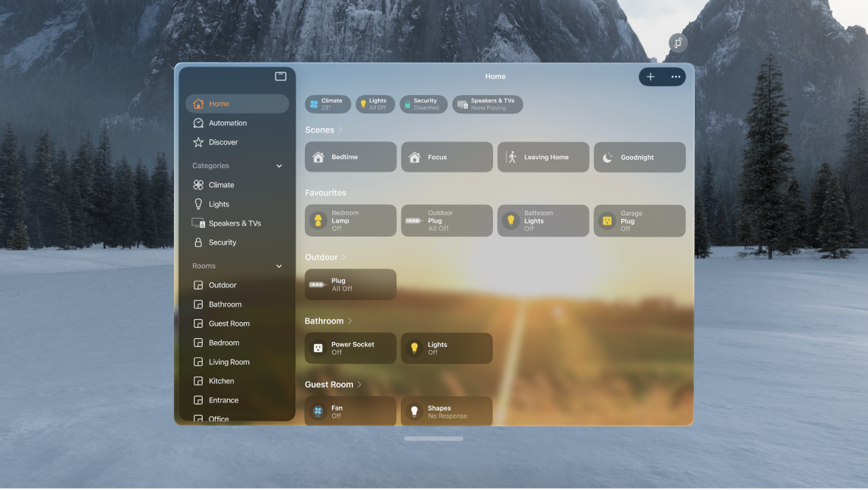Image resolution: width=868 pixels, height=490 pixels.
Task: Collapse the Categories section chevron
Action: point(279,166)
